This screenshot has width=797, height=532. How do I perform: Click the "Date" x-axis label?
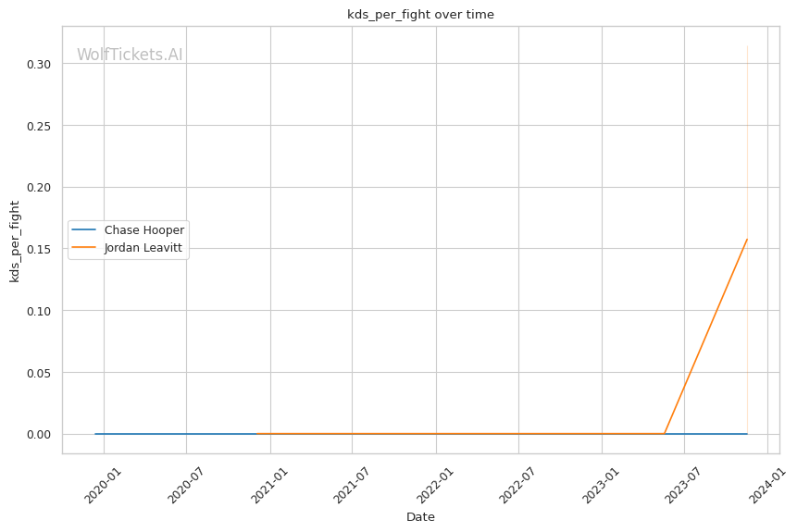coord(420,517)
